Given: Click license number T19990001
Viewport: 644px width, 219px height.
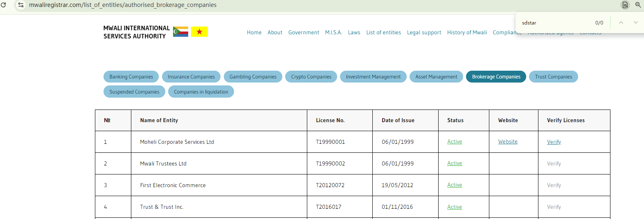Looking at the screenshot, I should (330, 142).
